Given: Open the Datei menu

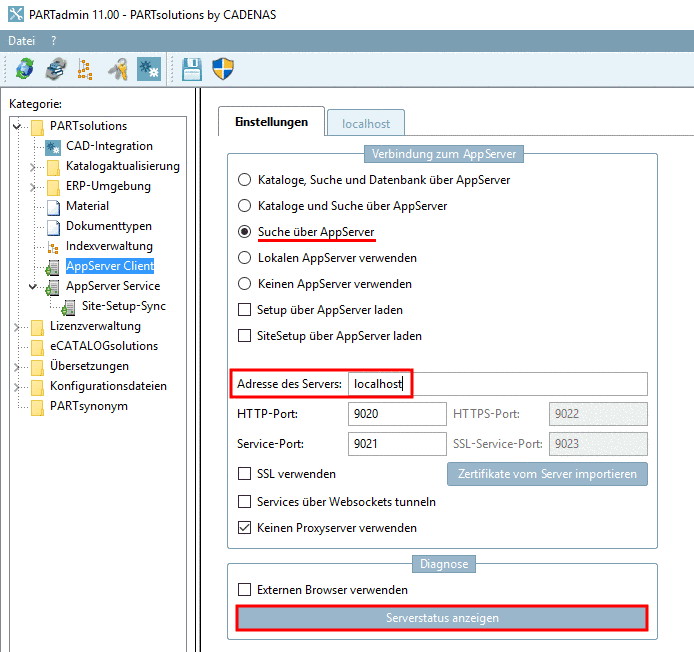Looking at the screenshot, I should point(21,41).
